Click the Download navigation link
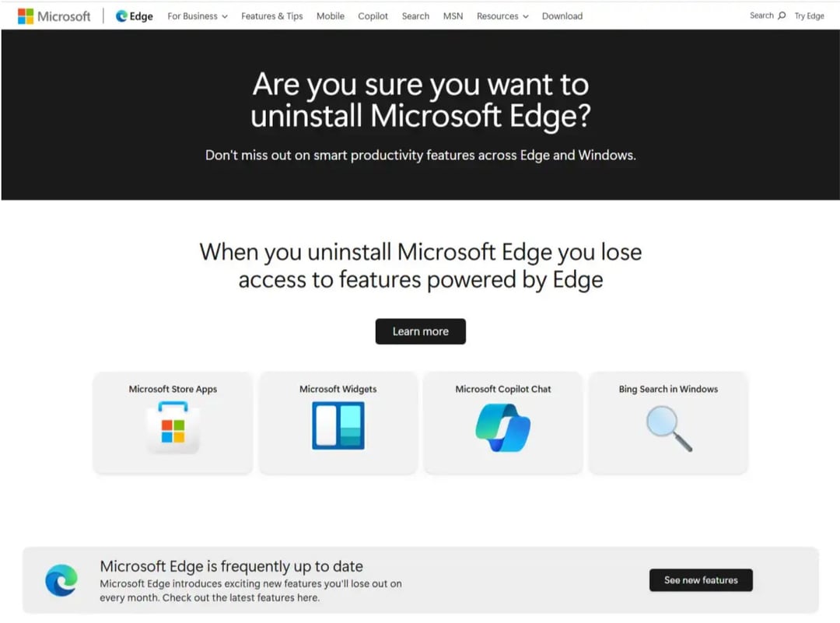This screenshot has height=623, width=840. [x=562, y=16]
